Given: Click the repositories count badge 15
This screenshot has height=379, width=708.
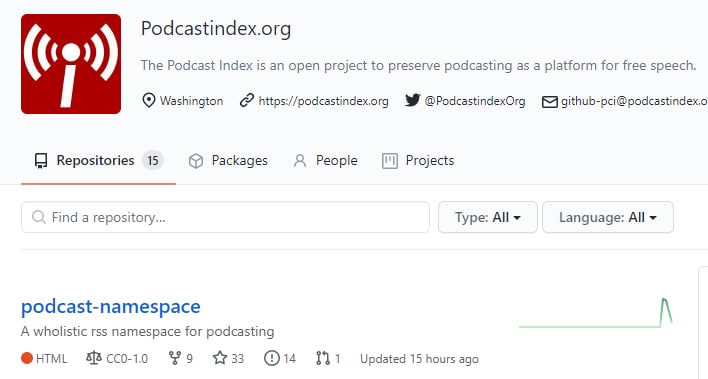Looking at the screenshot, I should (x=153, y=161).
